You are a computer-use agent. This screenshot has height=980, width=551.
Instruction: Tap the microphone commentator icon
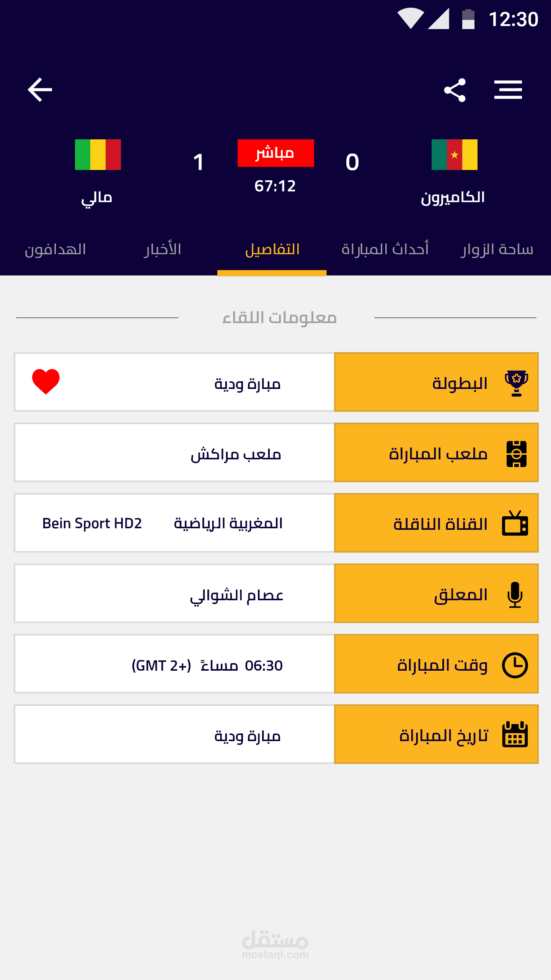(x=515, y=595)
